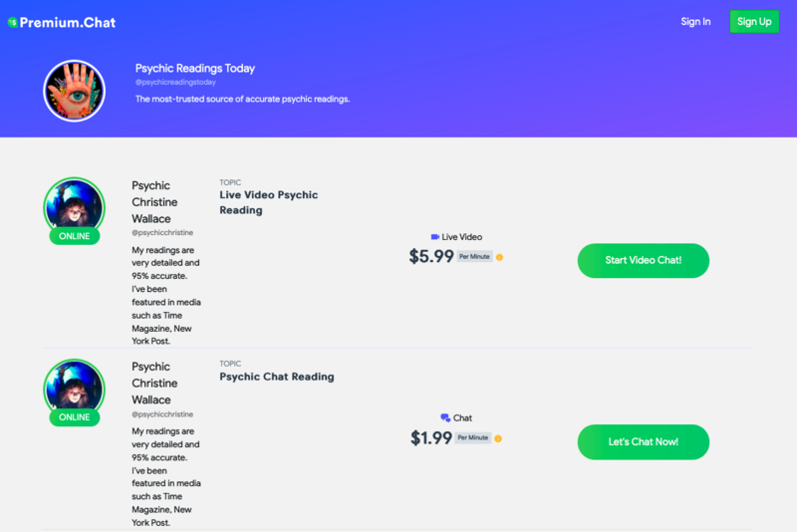Viewport: 797px width, 532px height.
Task: Click Sign In link
Action: (x=695, y=22)
